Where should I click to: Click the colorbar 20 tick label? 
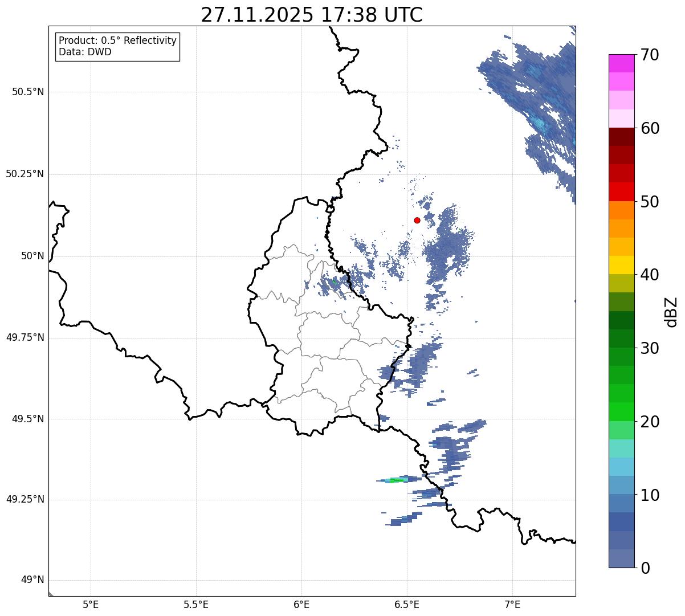click(x=650, y=422)
